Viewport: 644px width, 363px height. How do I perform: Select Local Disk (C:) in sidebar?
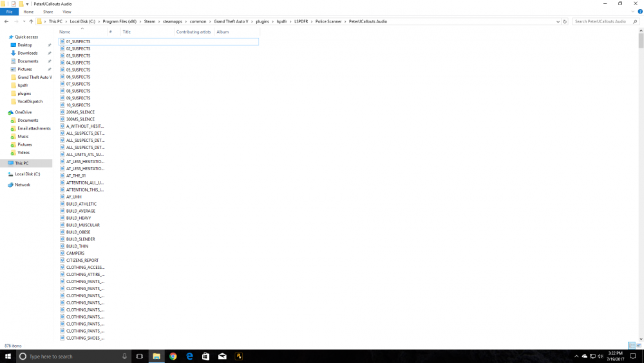(x=28, y=174)
